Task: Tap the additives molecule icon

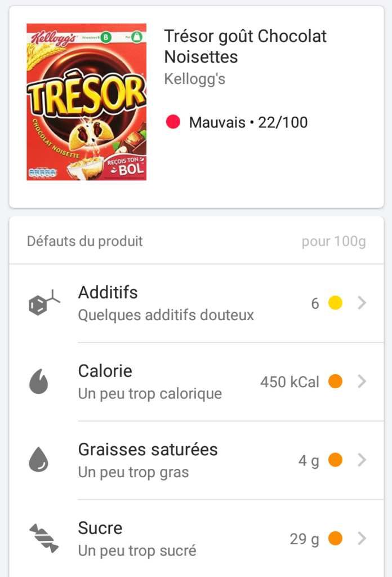Action: 44,303
